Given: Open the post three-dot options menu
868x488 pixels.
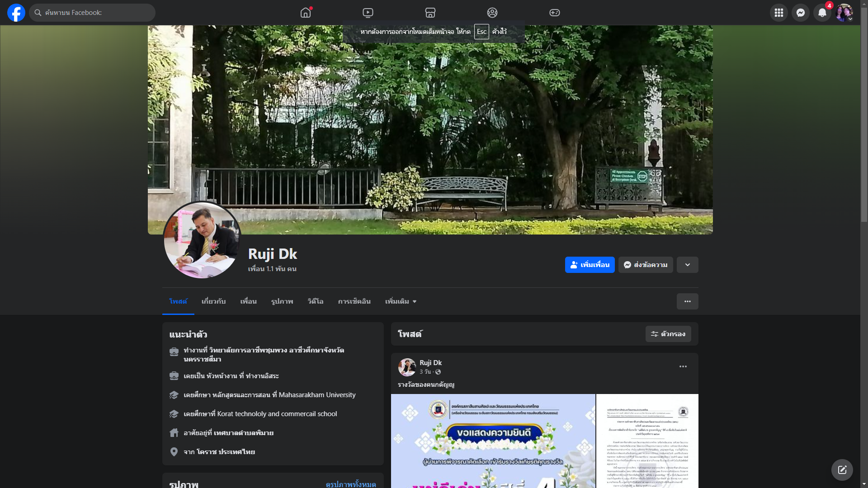Looking at the screenshot, I should (x=683, y=366).
